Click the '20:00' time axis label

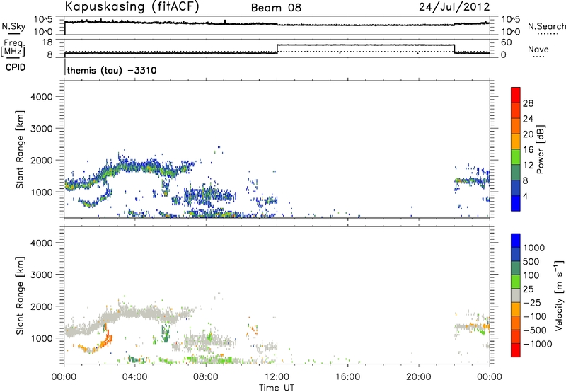point(418,377)
